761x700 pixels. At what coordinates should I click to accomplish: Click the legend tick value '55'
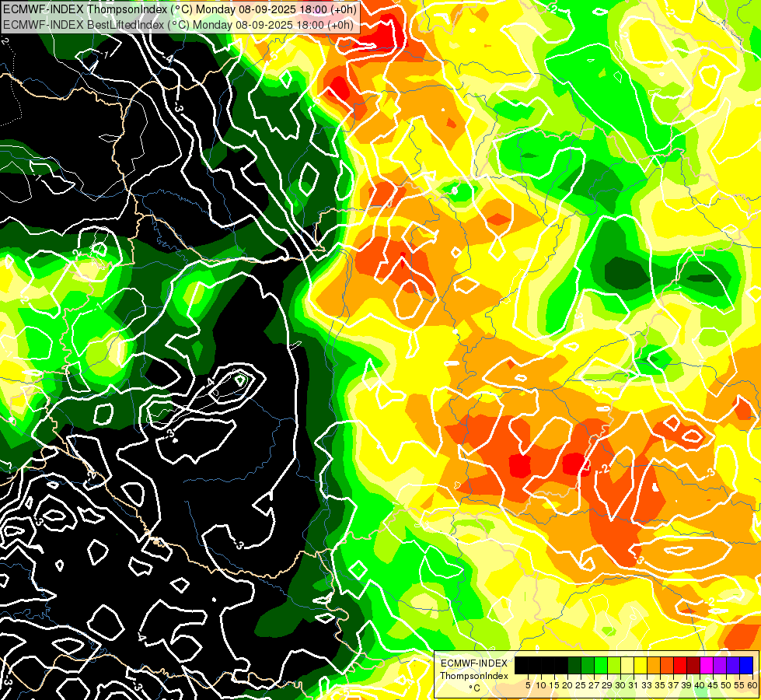[x=740, y=685]
